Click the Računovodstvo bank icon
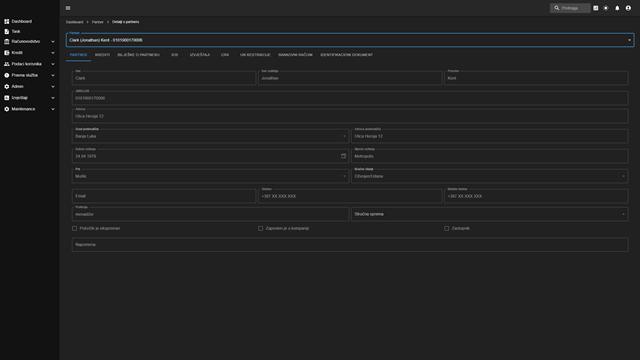This screenshot has height=360, width=640. click(x=7, y=42)
